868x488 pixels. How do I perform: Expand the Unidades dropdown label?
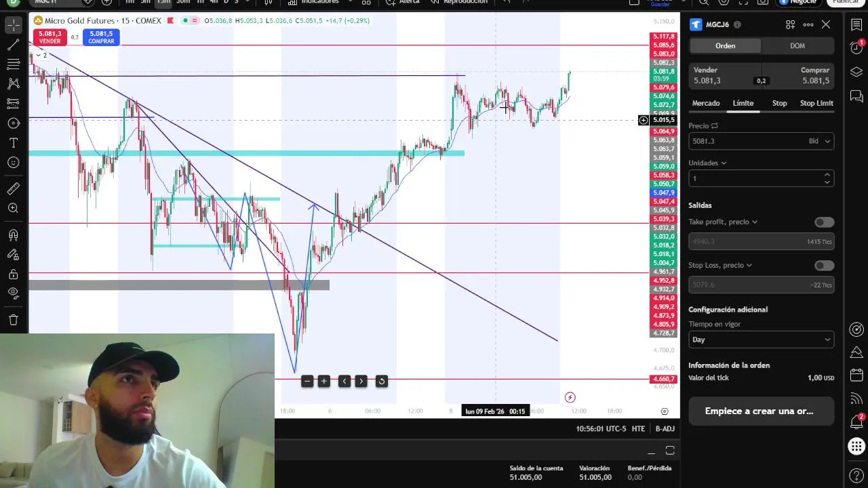[707, 163]
